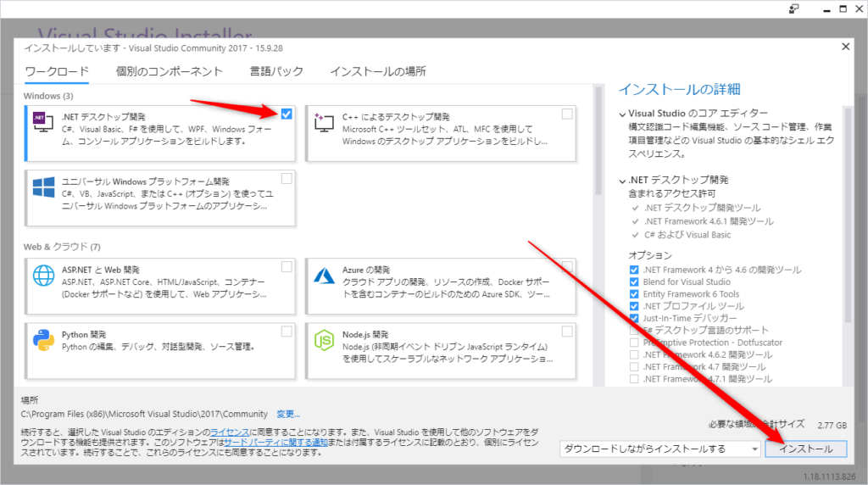Open the サード パーティに関する通知 link

coord(275,443)
